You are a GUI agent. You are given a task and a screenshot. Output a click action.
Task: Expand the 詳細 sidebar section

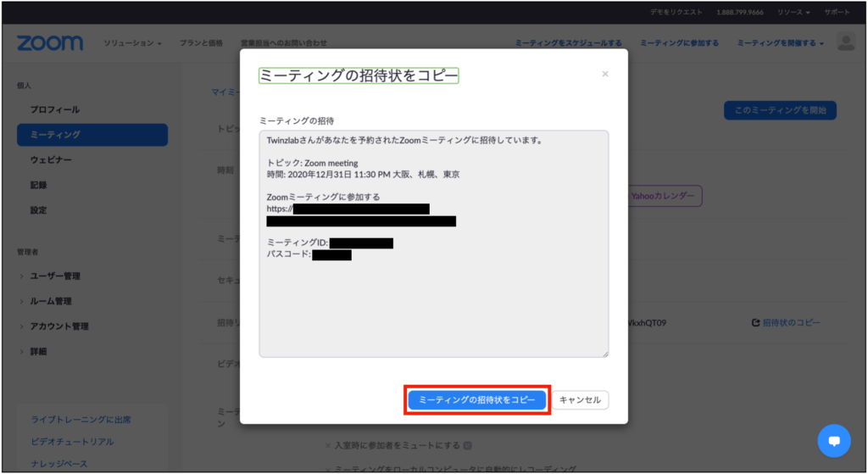pos(39,351)
